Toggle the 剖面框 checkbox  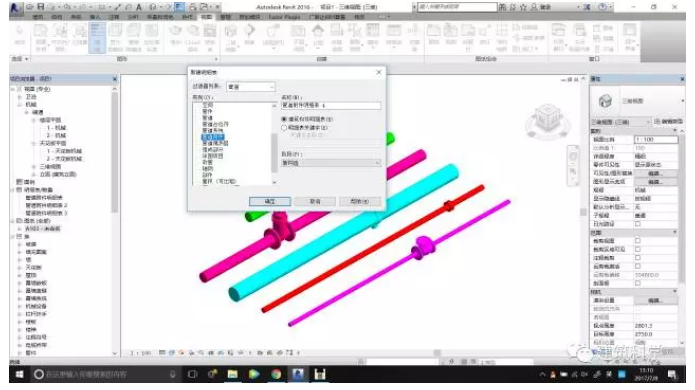tap(637, 283)
